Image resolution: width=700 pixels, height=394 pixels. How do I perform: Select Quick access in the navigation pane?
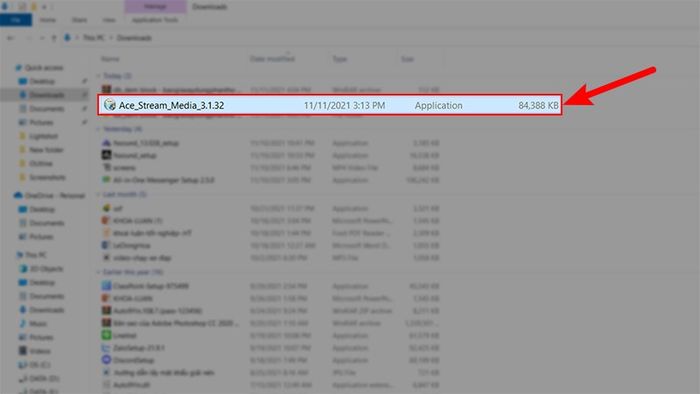coord(44,67)
